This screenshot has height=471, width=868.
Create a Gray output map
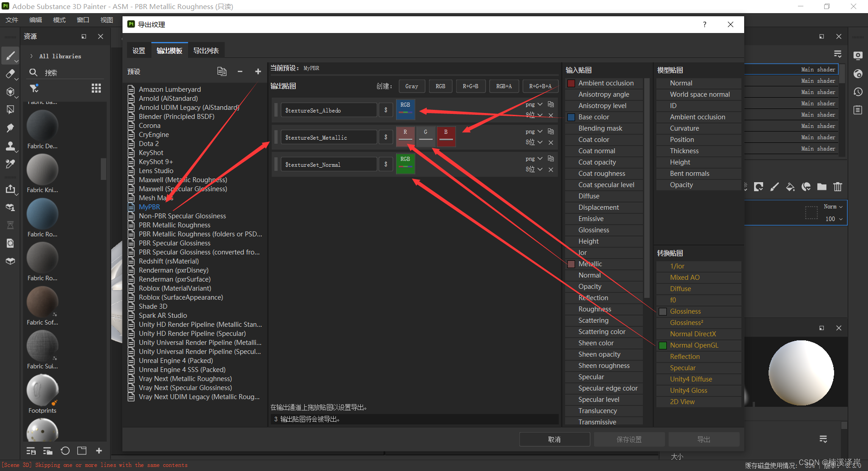point(412,86)
